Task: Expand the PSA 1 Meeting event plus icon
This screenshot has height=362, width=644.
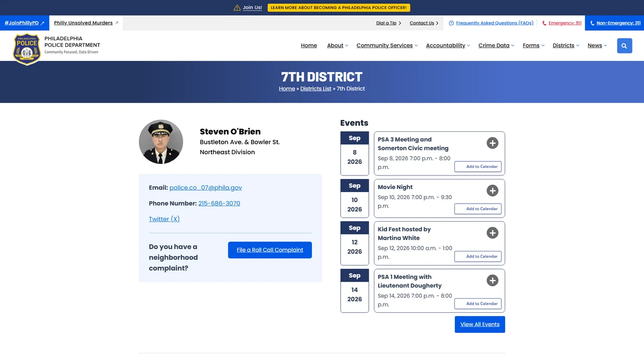Action: pyautogui.click(x=493, y=281)
